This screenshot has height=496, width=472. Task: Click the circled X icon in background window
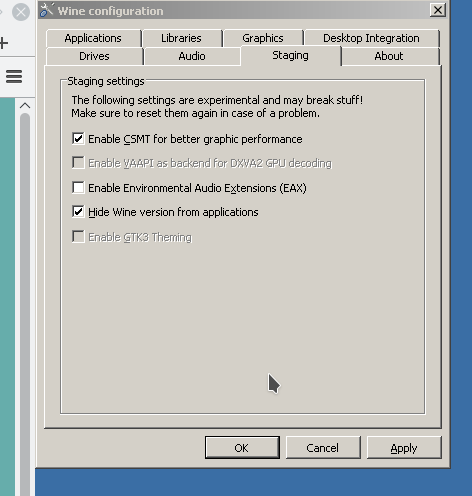(21, 13)
